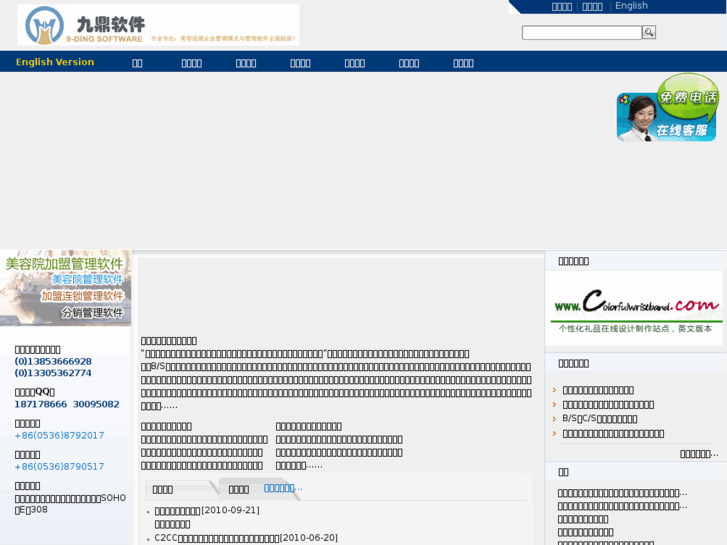This screenshot has height=545, width=727.
Task: Click QQ number 30095082
Action: click(96, 404)
